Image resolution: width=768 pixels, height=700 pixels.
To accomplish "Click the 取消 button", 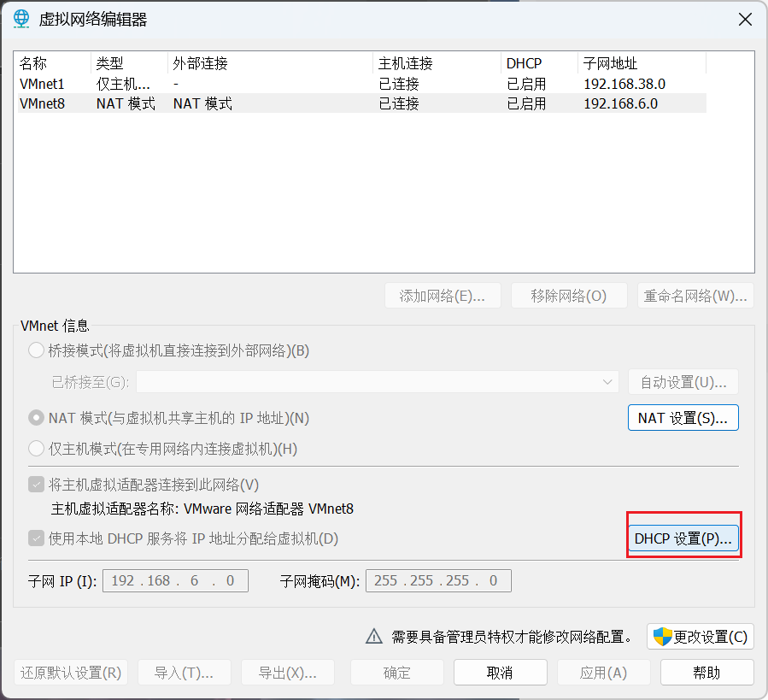I will point(501,673).
